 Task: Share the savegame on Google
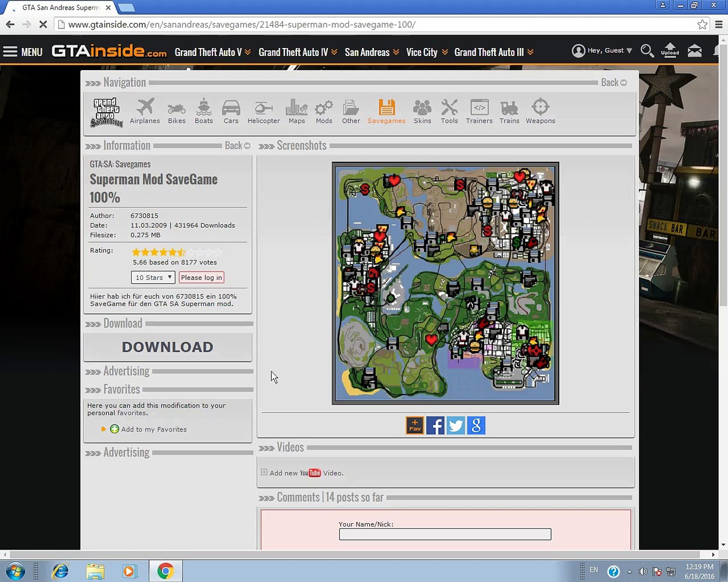click(476, 426)
